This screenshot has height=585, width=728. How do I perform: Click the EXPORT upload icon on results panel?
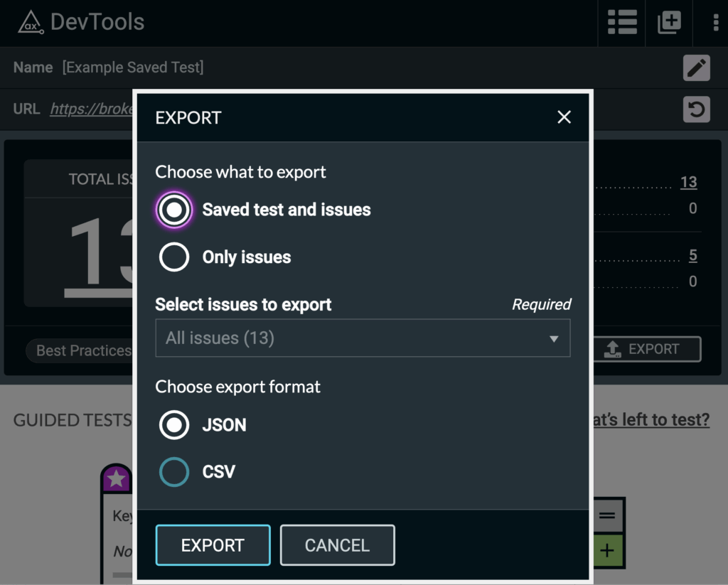click(646, 349)
